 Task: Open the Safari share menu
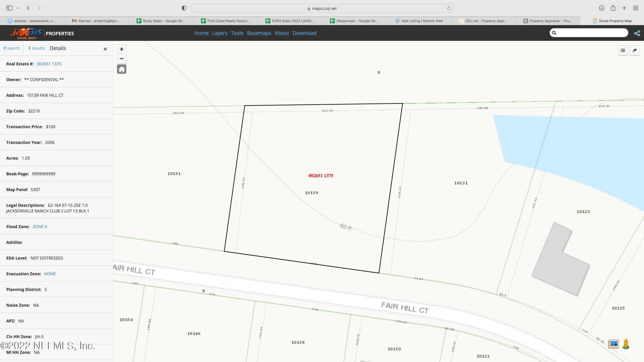tap(613, 8)
